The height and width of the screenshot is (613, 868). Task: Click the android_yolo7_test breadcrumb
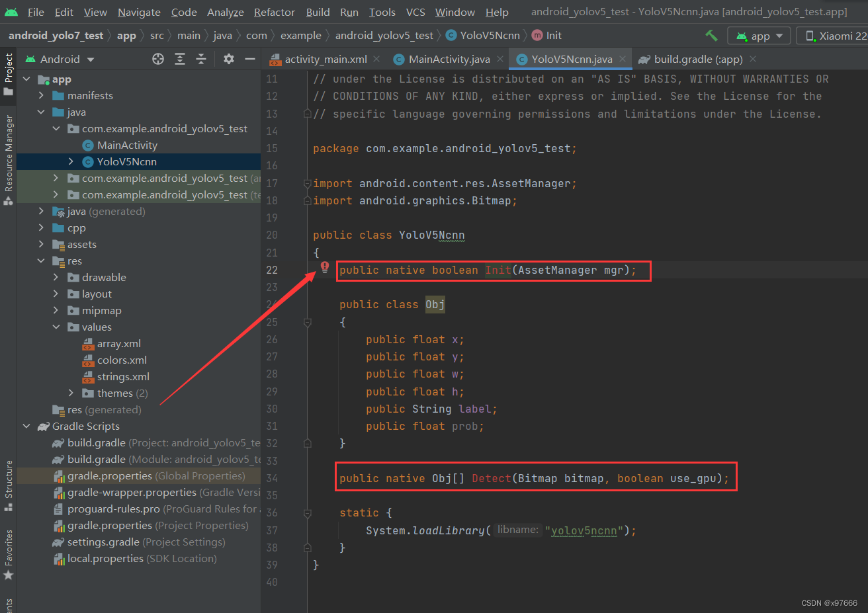(x=56, y=36)
